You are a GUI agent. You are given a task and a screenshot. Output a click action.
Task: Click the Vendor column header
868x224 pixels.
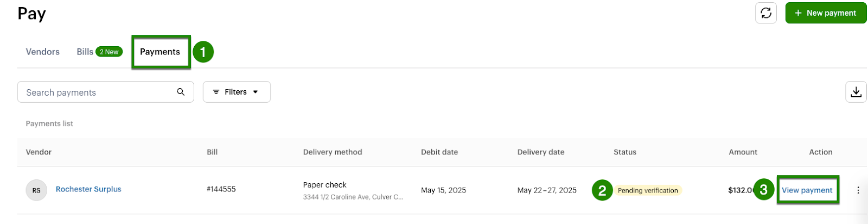39,152
